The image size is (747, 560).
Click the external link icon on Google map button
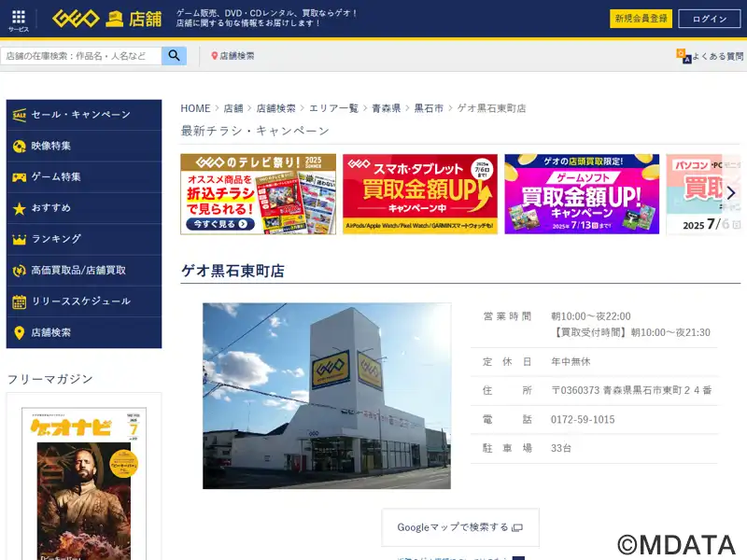[x=517, y=527]
